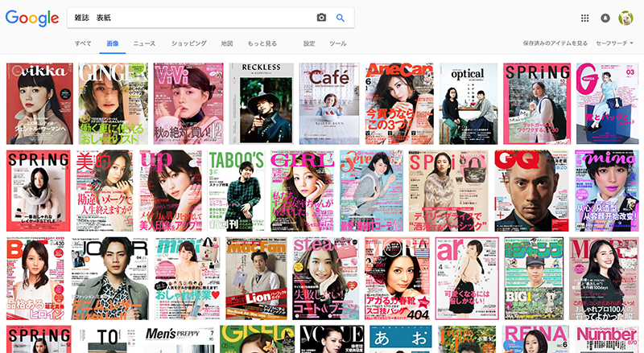Viewport: 644px width, 353px height.
Task: Open the Number magazine cover thumbnail
Action: pos(607,339)
